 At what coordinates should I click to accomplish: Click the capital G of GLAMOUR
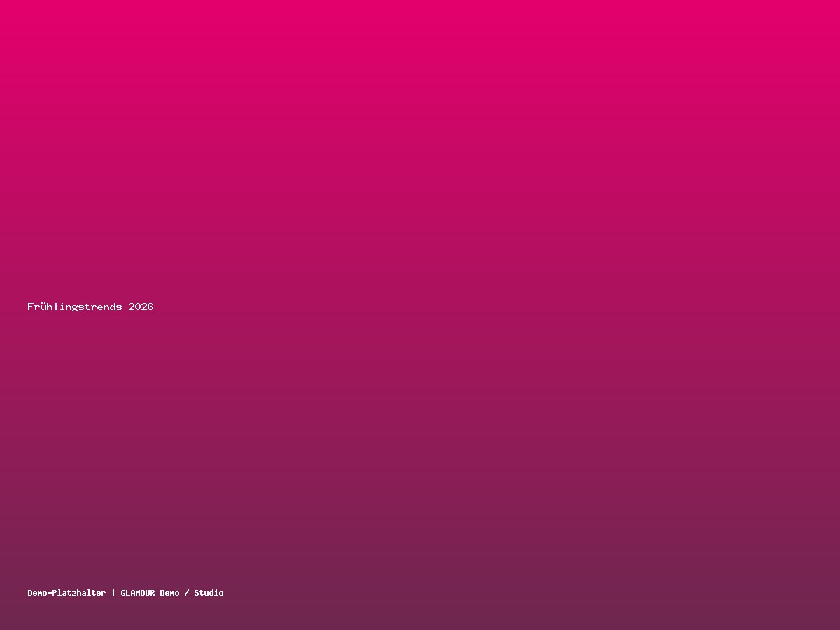(x=122, y=593)
